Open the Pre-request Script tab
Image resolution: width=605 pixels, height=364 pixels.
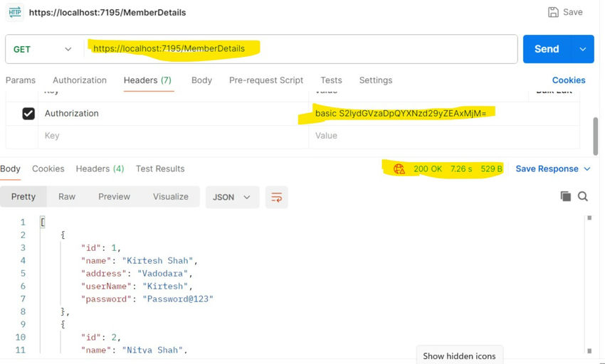[266, 80]
